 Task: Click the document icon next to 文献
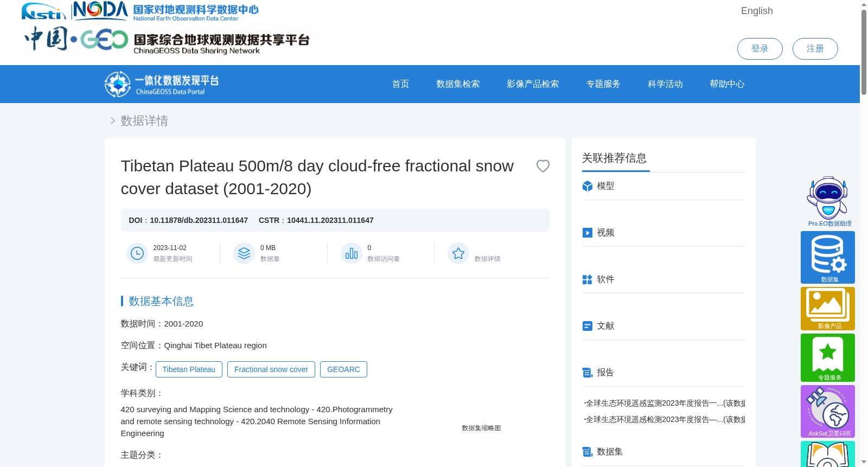(587, 326)
